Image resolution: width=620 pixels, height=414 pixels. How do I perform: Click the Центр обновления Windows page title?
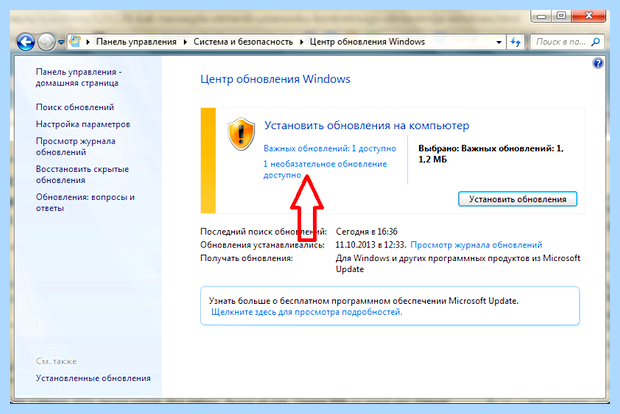pyautogui.click(x=275, y=79)
